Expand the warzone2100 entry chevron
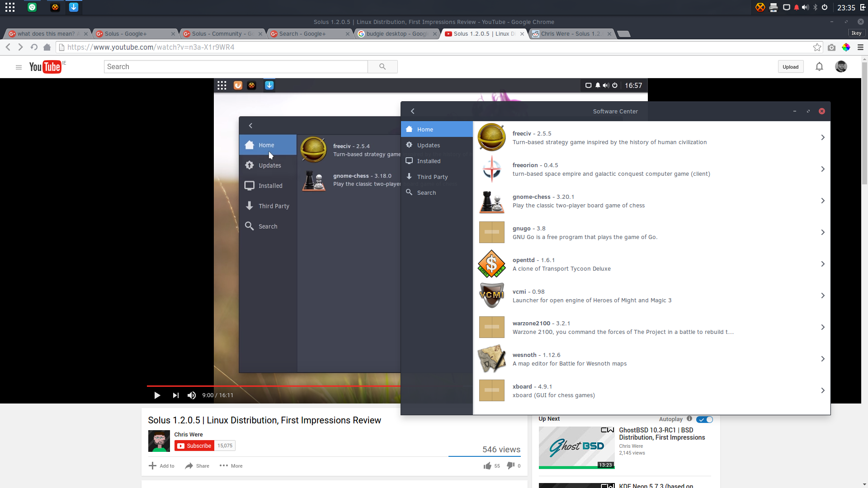Viewport: 868px width, 488px height. point(823,327)
